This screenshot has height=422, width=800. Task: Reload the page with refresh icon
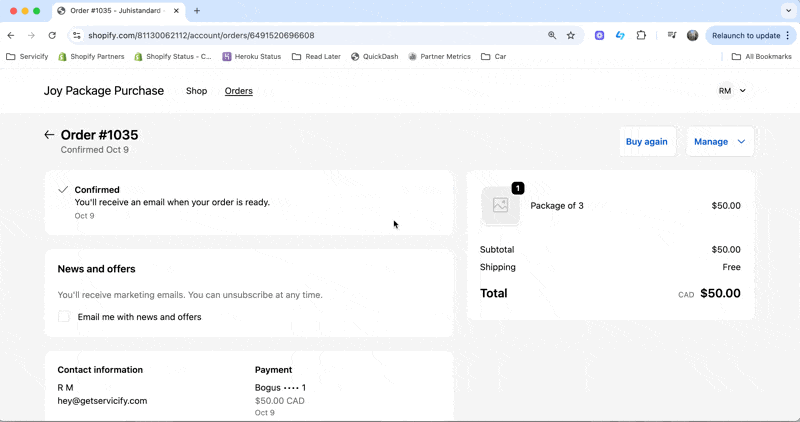(52, 35)
